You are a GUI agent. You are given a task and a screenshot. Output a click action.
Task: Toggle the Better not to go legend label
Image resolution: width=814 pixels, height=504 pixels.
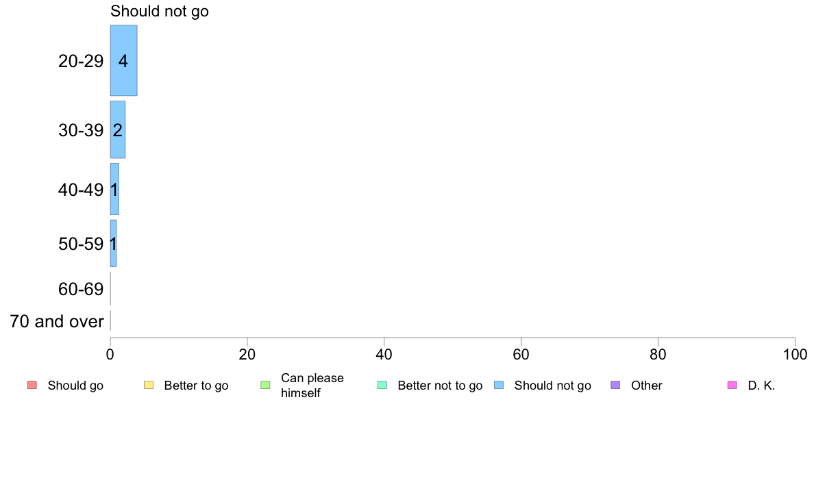pyautogui.click(x=440, y=386)
